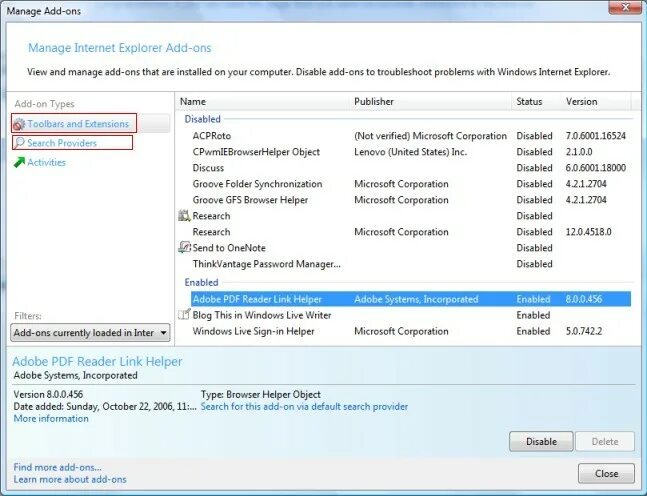Click the Send to OneNote icon
The height and width of the screenshot is (496, 647).
pyautogui.click(x=184, y=248)
